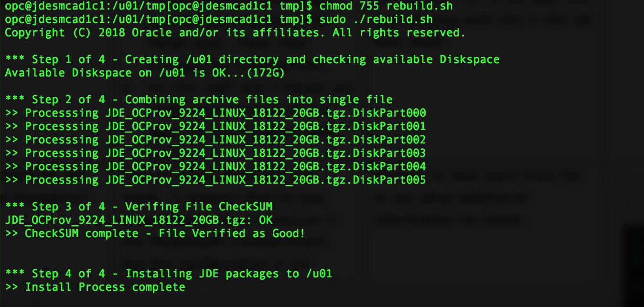
Task: Click the DiskPart001 processing line
Action: pyautogui.click(x=215, y=127)
